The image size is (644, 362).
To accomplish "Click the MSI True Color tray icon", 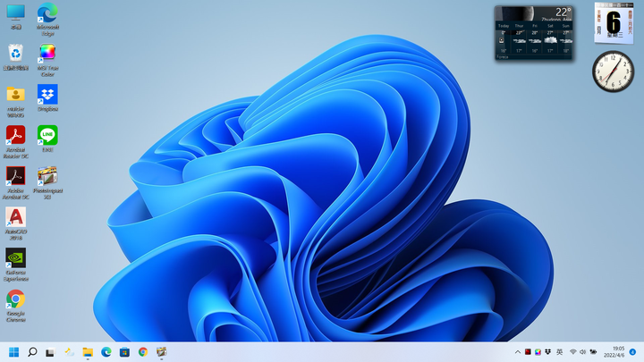I will 538,352.
